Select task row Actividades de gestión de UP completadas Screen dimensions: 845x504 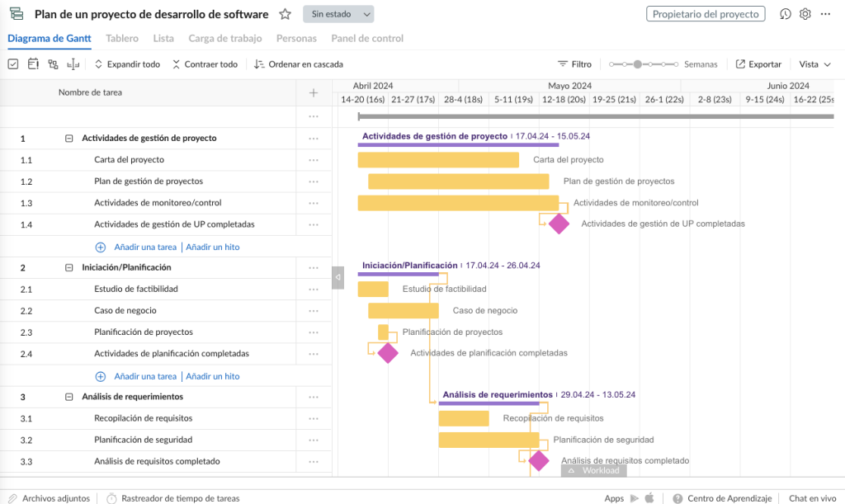tap(166, 224)
